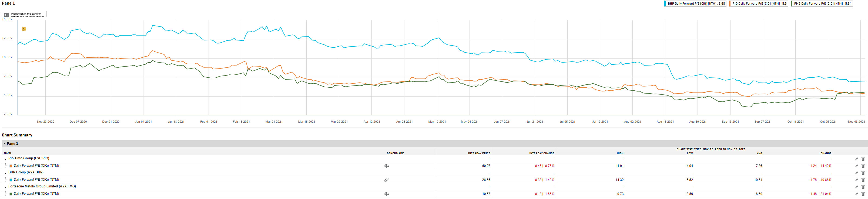Delete the BHP Group (ASX:BHP) row
Viewport: 868px width, 199px height.
click(863, 173)
